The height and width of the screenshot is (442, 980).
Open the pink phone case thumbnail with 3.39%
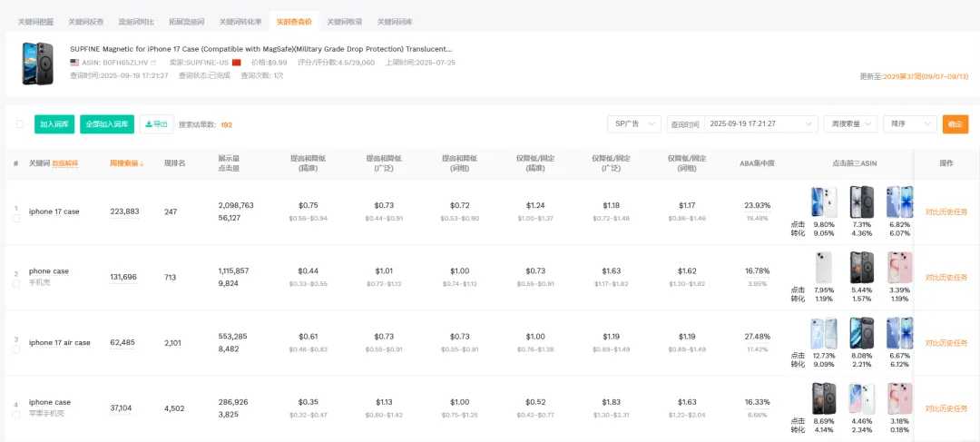click(899, 267)
